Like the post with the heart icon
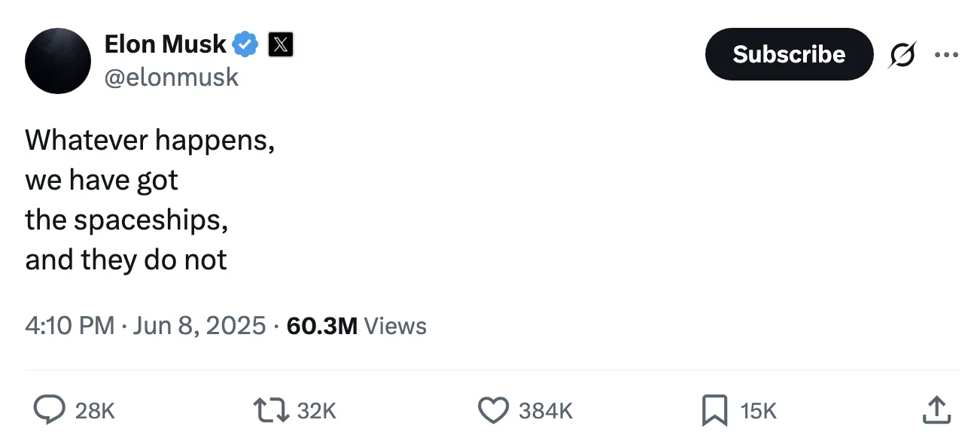 coord(494,410)
